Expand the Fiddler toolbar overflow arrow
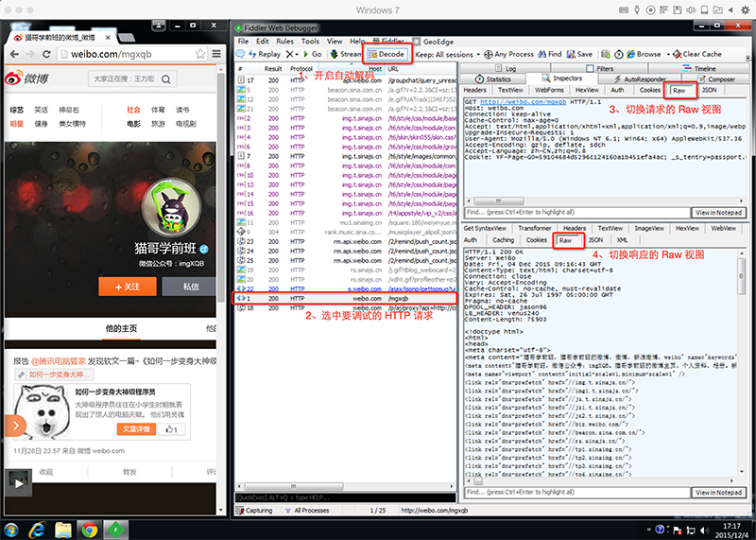Viewport: 756px width, 540px height. (x=747, y=58)
